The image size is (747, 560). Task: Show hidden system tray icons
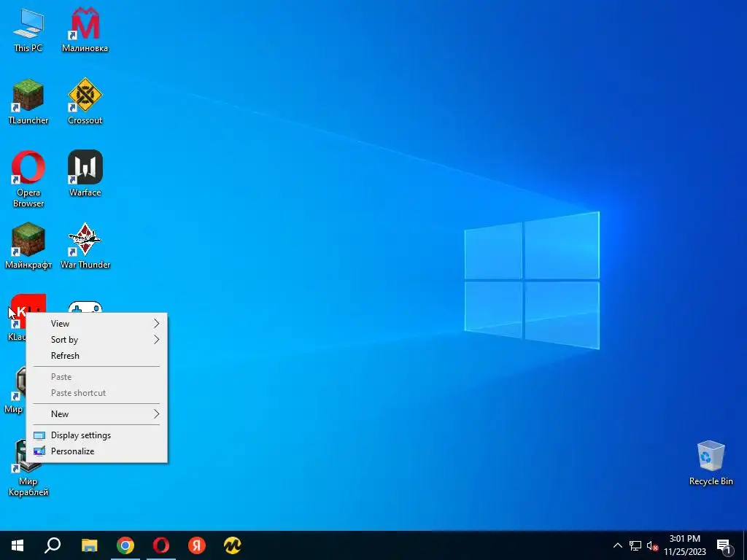(x=617, y=545)
